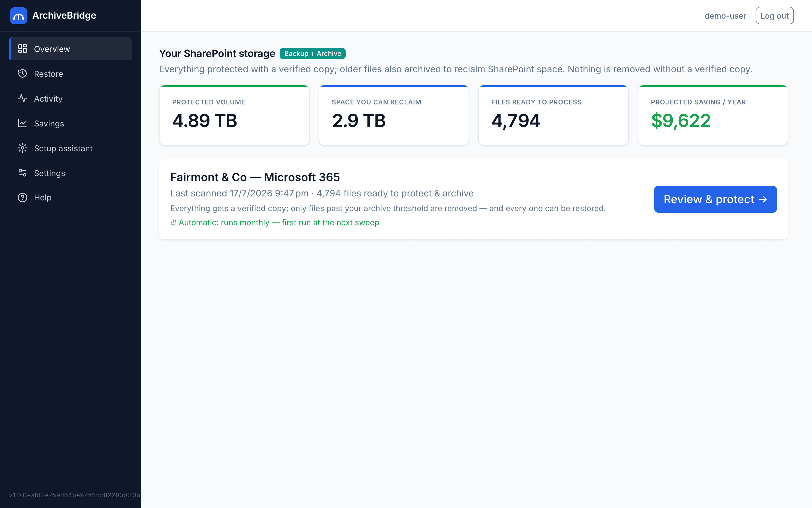Open the Activity section

(70, 98)
